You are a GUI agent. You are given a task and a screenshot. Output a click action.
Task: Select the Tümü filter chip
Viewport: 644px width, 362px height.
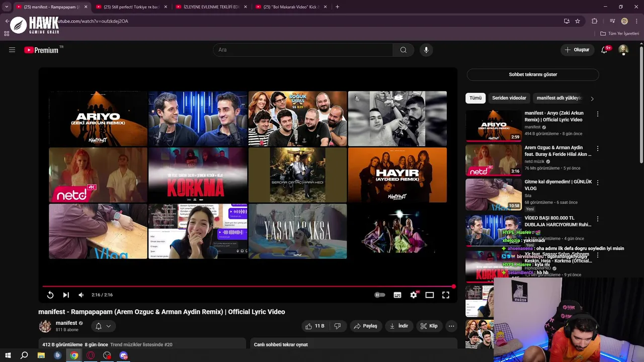tap(475, 98)
